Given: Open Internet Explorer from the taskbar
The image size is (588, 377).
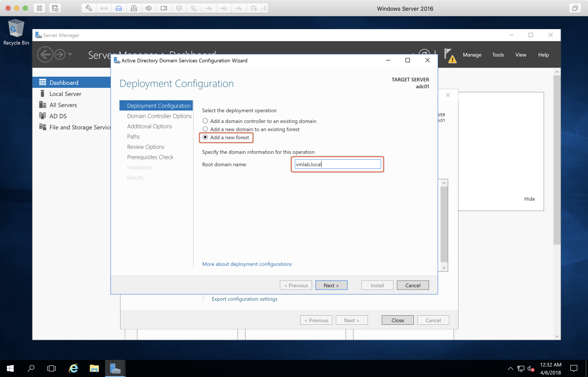Looking at the screenshot, I should point(74,368).
